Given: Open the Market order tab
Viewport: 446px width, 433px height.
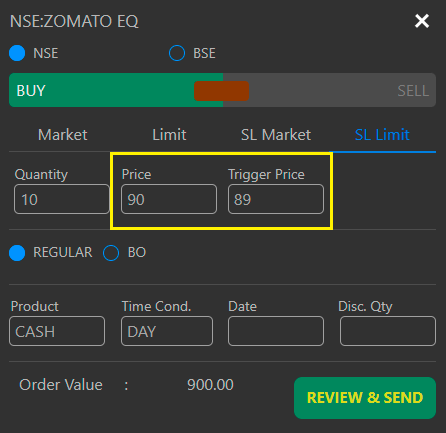Looking at the screenshot, I should [x=62, y=135].
